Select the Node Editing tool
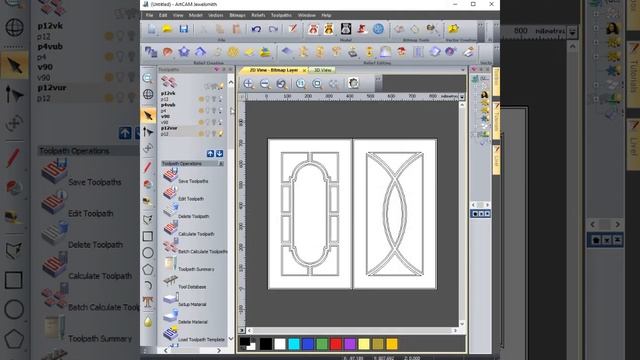 coord(148,132)
